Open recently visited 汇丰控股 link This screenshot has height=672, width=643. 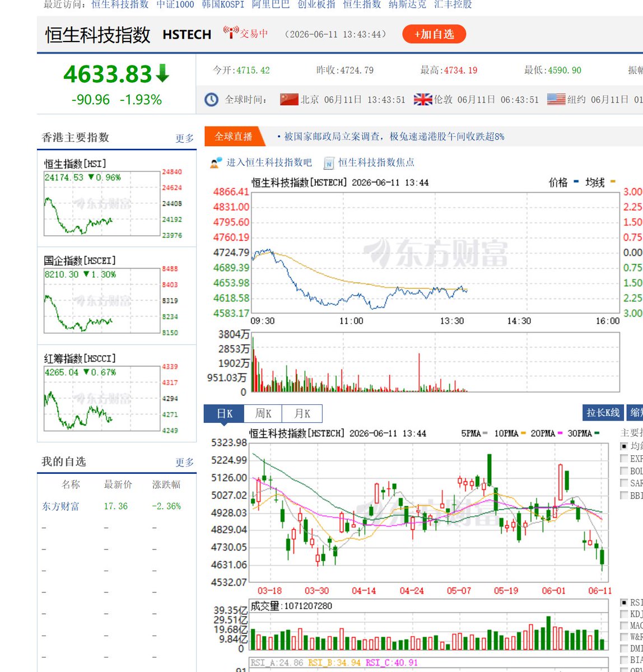click(453, 4)
